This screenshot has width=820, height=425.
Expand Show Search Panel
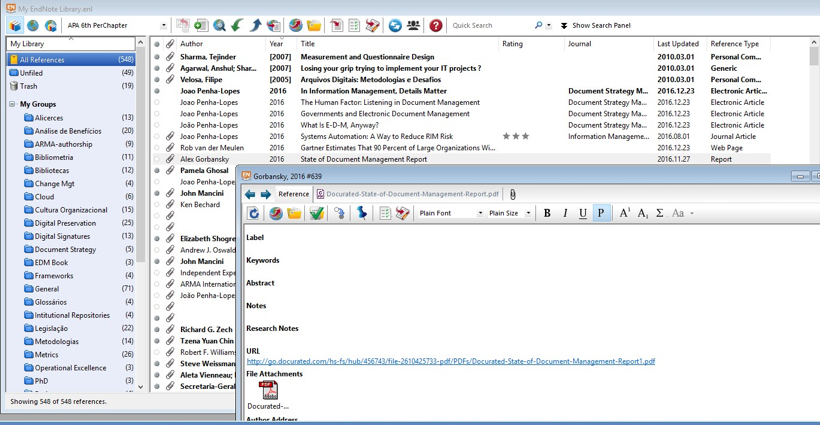click(x=596, y=25)
